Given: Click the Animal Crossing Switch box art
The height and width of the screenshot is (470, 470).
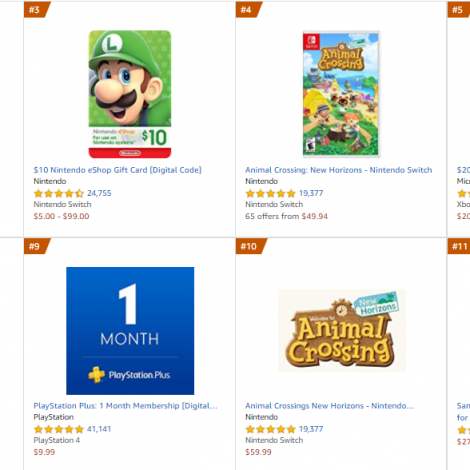Looking at the screenshot, I should [x=341, y=94].
